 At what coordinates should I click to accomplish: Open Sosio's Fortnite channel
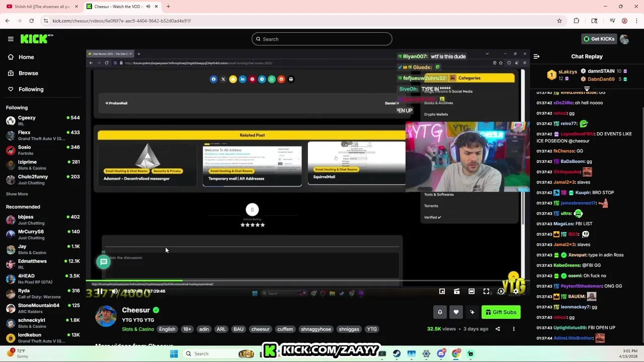click(x=43, y=150)
